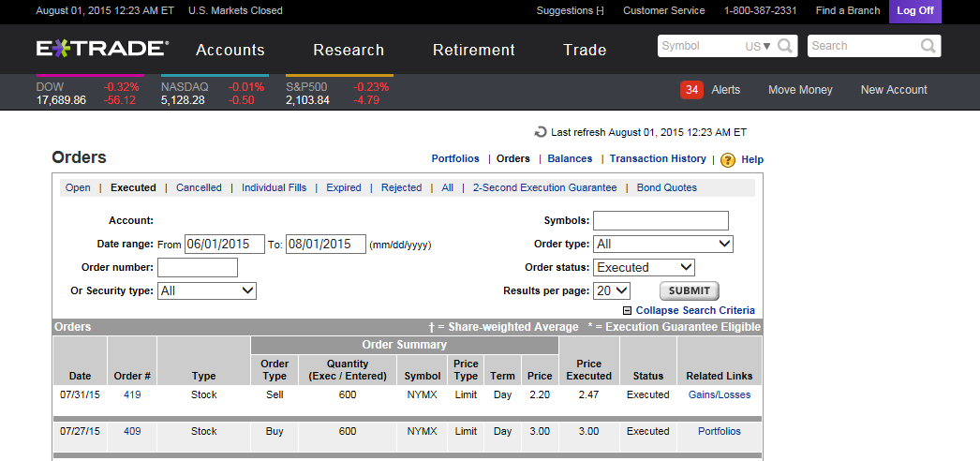Open the US market selector dropdown
Viewport: 980px width, 461px height.
coord(758,46)
